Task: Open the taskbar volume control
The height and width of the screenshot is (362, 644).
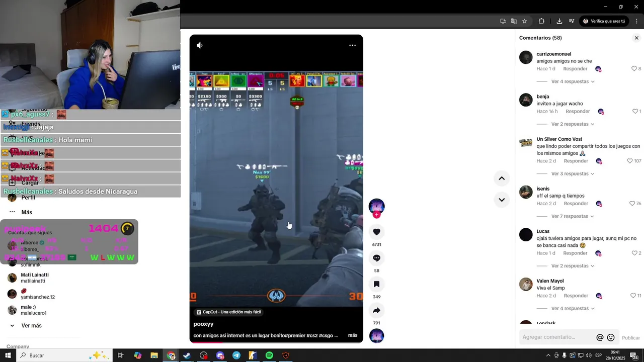Action: click(x=588, y=355)
